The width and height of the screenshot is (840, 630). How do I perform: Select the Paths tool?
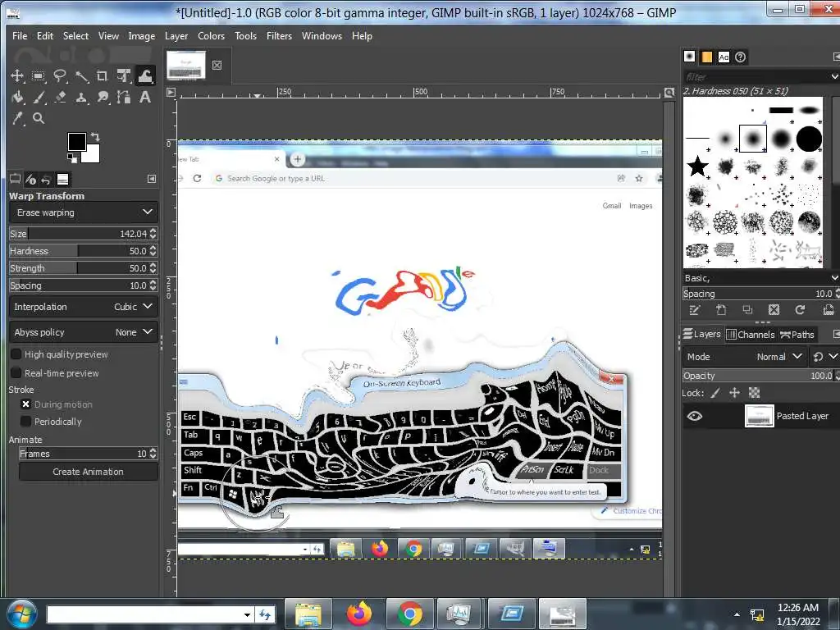(124, 97)
